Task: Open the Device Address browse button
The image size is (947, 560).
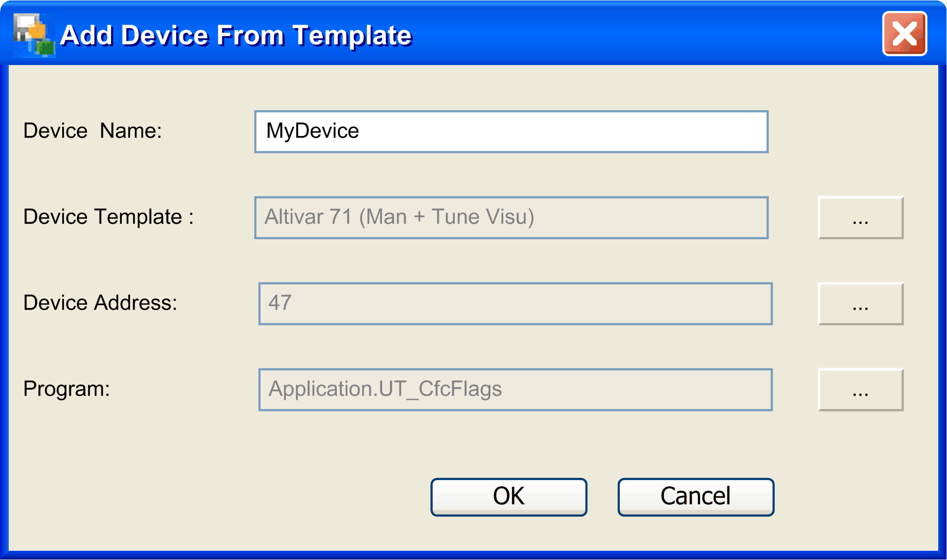Action: (860, 304)
